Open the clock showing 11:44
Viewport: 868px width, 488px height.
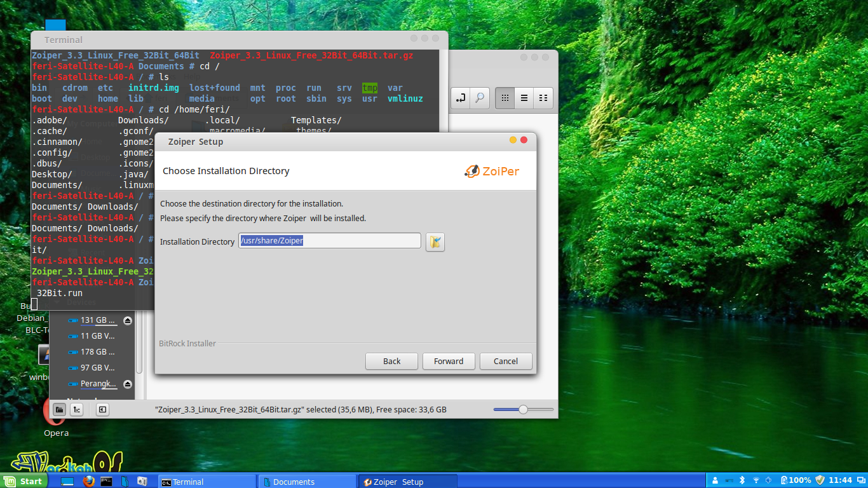[x=840, y=480]
